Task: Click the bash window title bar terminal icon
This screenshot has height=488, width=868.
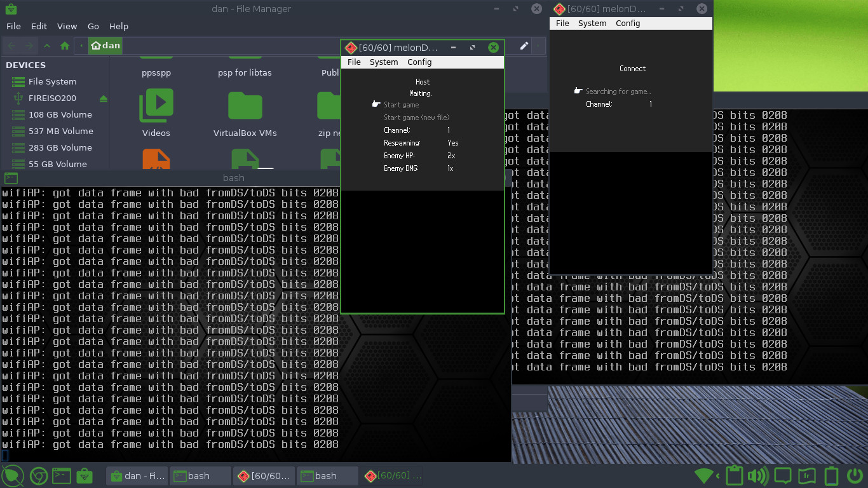Action: point(11,178)
